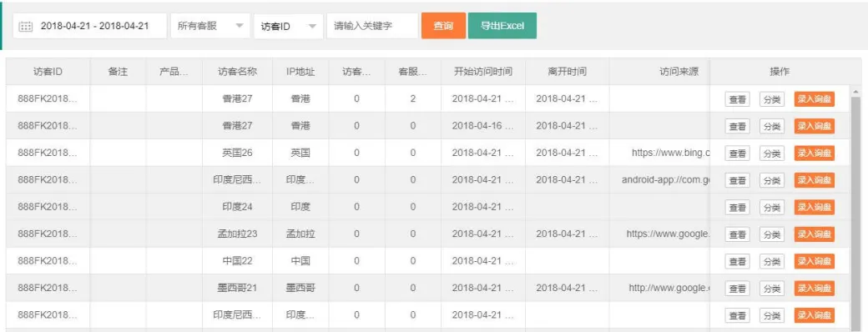Select the 中国22 visitor name cell

click(x=238, y=261)
